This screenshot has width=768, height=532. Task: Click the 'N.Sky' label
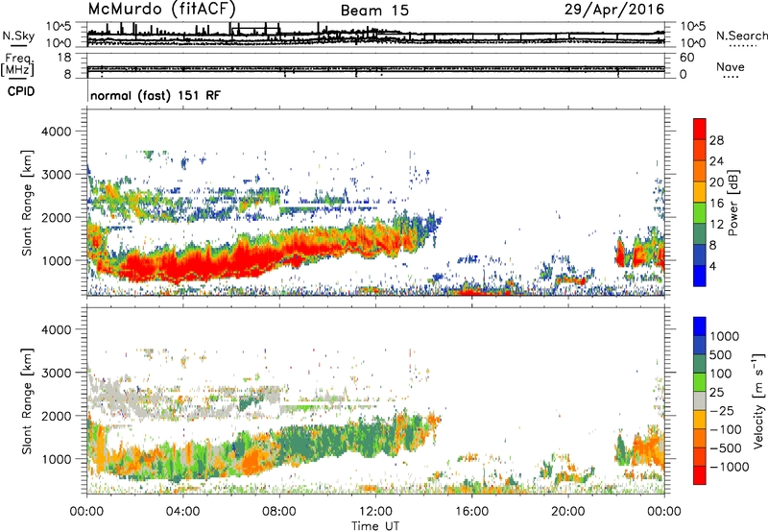tap(18, 36)
